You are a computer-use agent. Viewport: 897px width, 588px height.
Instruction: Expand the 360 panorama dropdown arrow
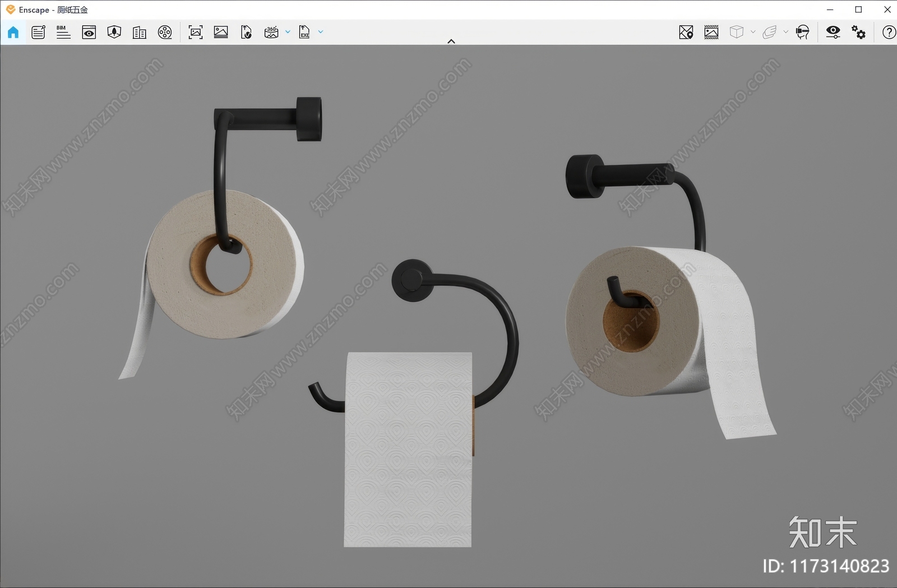(288, 32)
